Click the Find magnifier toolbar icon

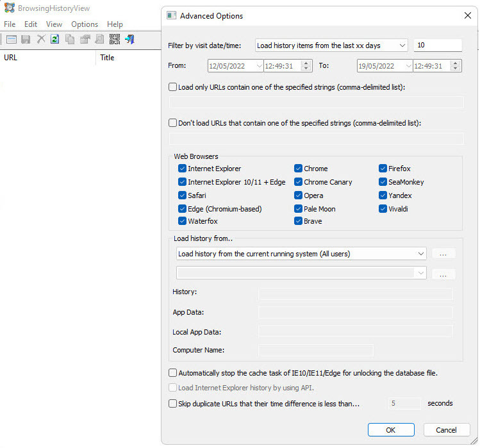coord(99,39)
